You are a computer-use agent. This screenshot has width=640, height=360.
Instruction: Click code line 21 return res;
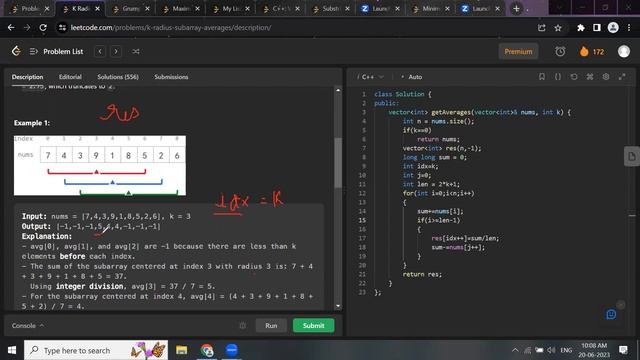[x=422, y=274]
